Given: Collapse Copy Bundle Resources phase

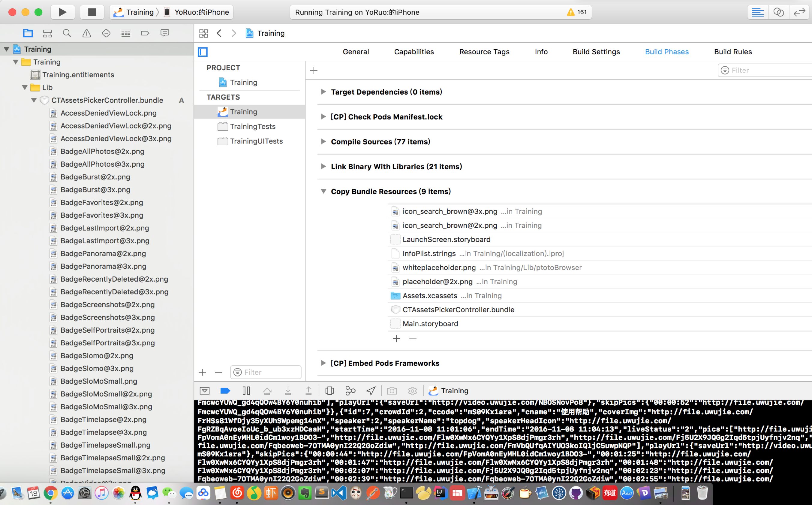Looking at the screenshot, I should pos(323,191).
